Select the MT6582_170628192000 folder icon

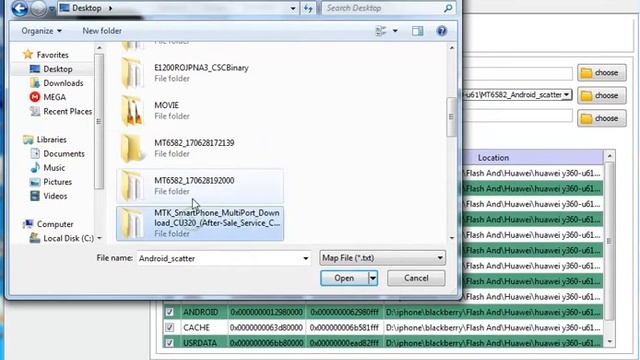132,186
